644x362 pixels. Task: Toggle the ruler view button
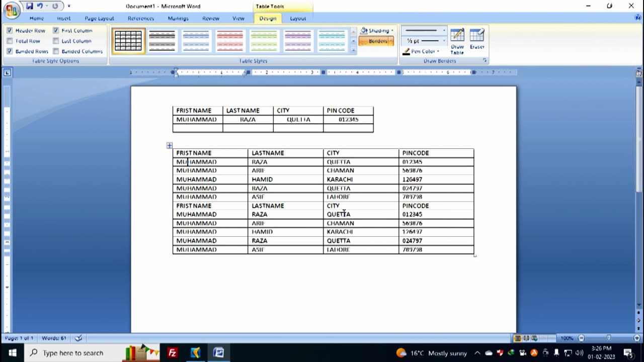639,73
